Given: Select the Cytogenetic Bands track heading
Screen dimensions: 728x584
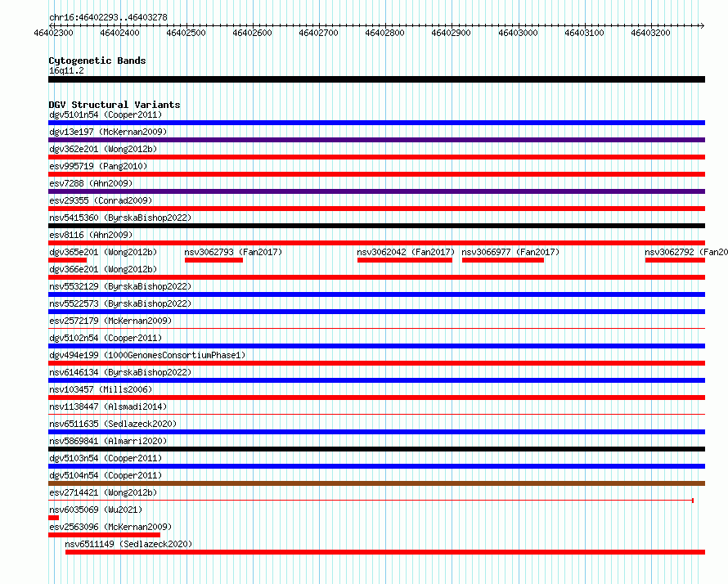Looking at the screenshot, I should click(x=97, y=61).
